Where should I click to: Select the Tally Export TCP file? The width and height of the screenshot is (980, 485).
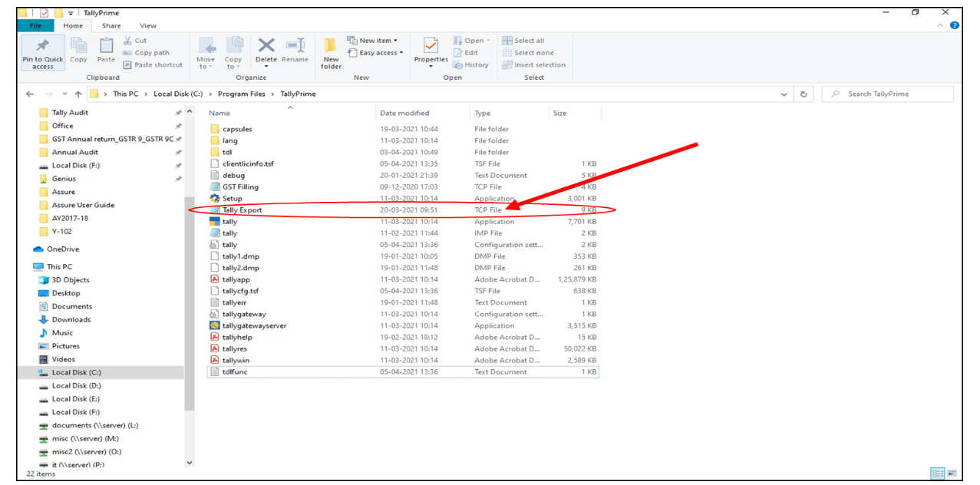[x=242, y=210]
